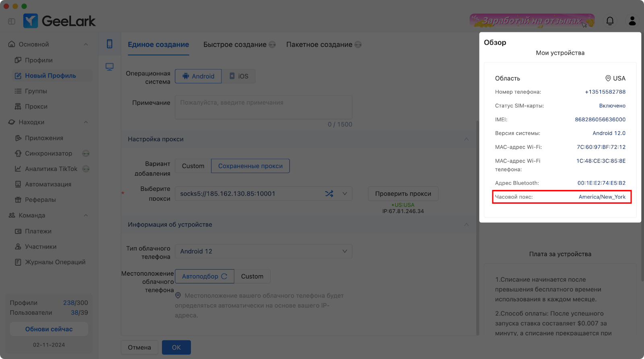Collapse the Команда sidebar section

(x=86, y=215)
